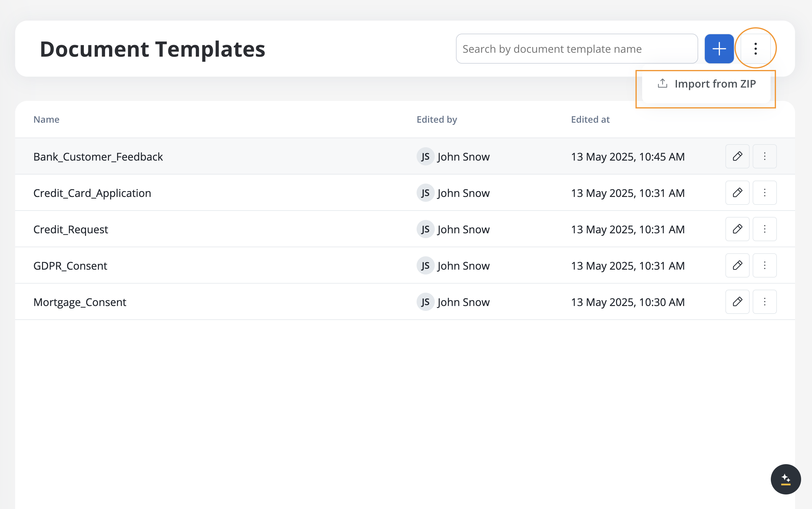The image size is (812, 509).
Task: Click edited time of Credit_Card_Application row
Action: [628, 193]
